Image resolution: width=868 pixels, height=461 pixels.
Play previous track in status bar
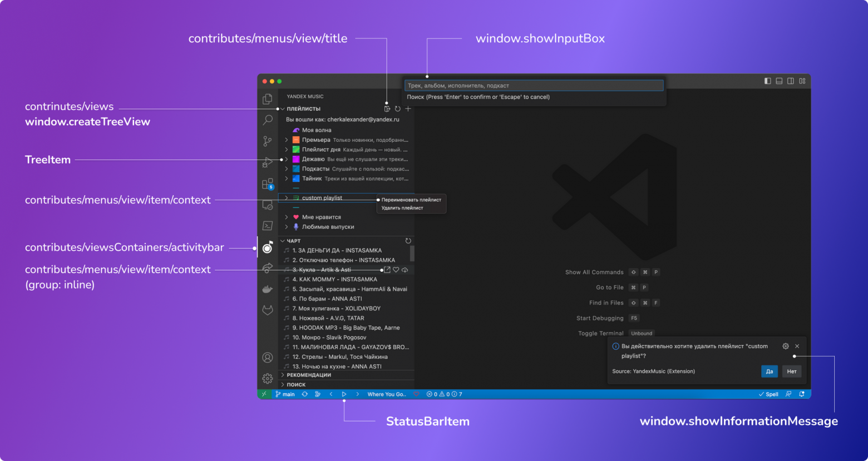[x=331, y=394]
